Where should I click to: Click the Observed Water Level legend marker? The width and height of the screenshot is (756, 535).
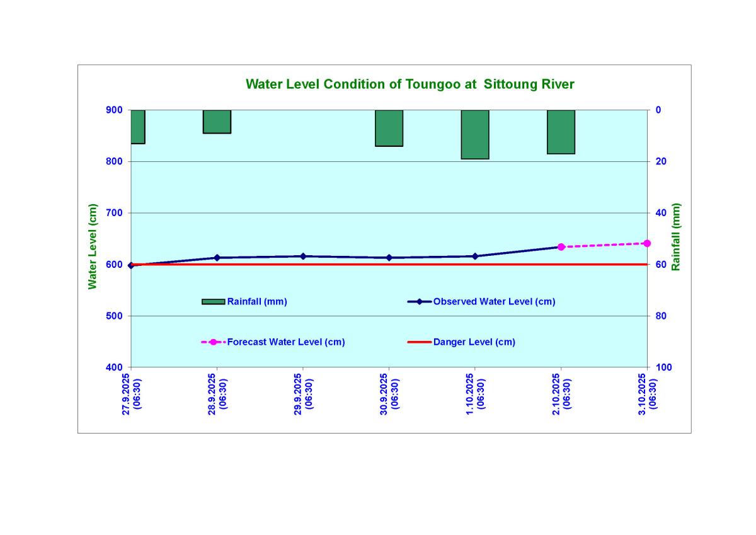pyautogui.click(x=419, y=302)
